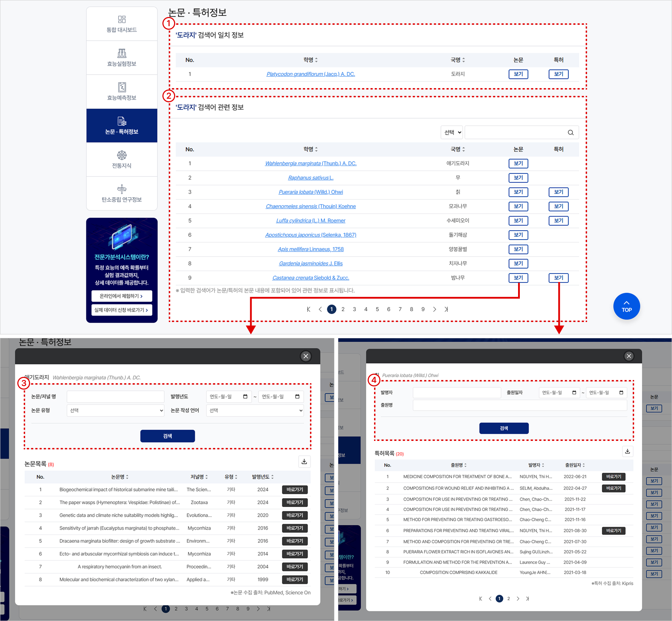
Task: Open the 통합 대시보드 sidebar icon
Action: 122,24
